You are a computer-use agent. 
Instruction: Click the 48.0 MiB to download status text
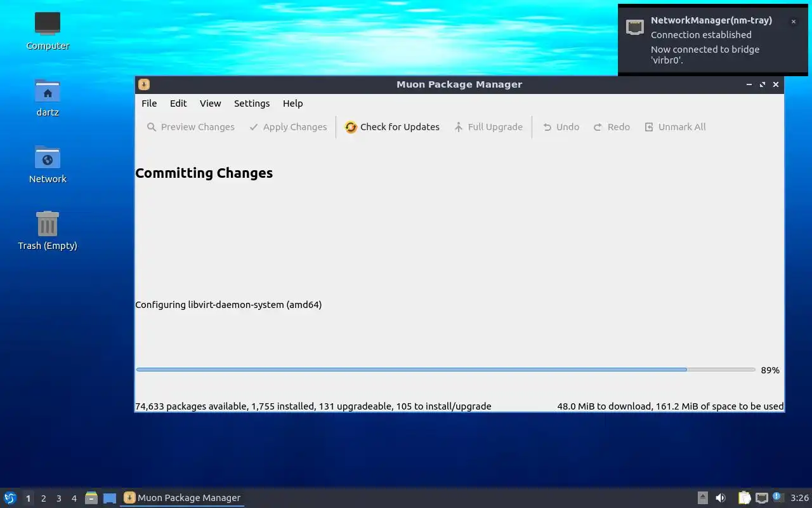[x=671, y=406]
